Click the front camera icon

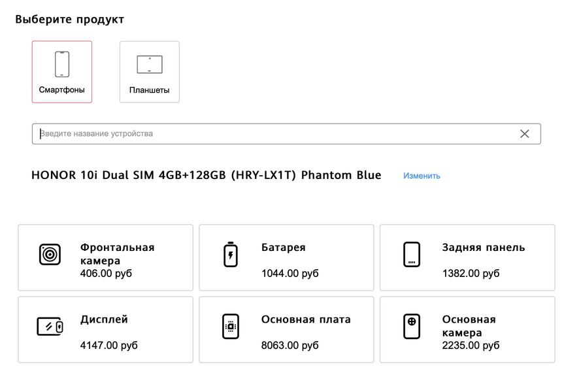(50, 254)
